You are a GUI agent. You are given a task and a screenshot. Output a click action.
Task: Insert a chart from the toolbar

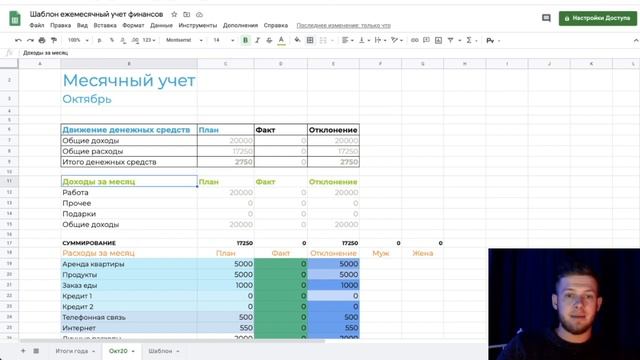tap(438, 40)
